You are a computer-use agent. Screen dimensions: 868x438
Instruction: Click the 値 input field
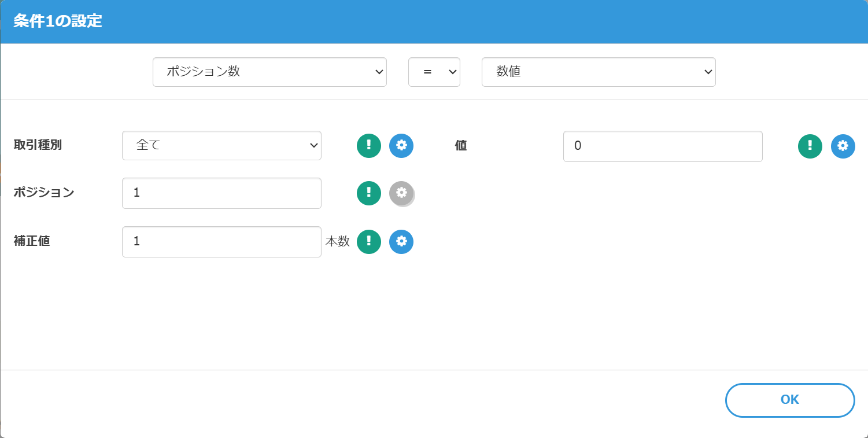663,146
